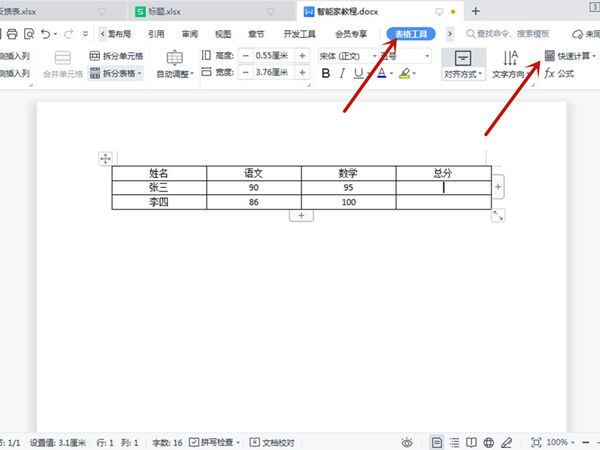Click the Print icon in quick access toolbar
This screenshot has width=600, height=450.
click(12, 34)
